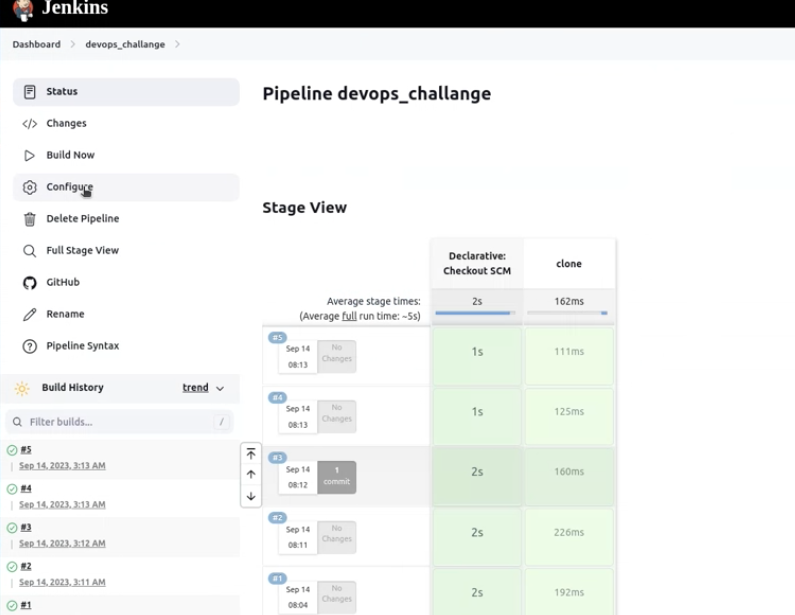Image resolution: width=795 pixels, height=615 pixels.
Task: Click the 1 commit box for build #3
Action: [337, 477]
